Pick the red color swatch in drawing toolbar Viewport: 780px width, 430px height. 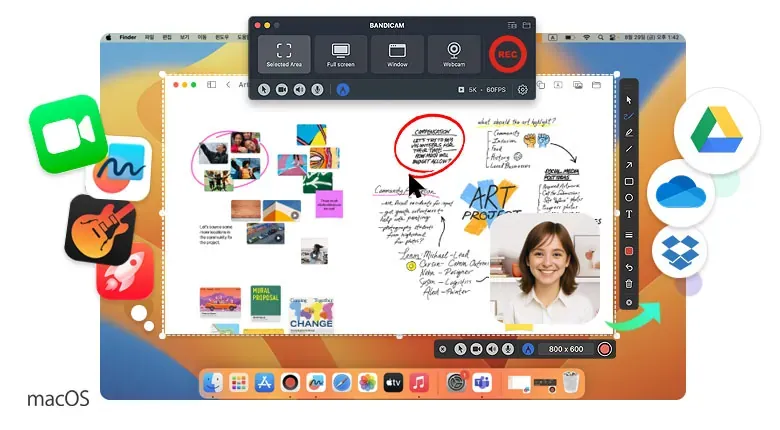click(x=629, y=251)
